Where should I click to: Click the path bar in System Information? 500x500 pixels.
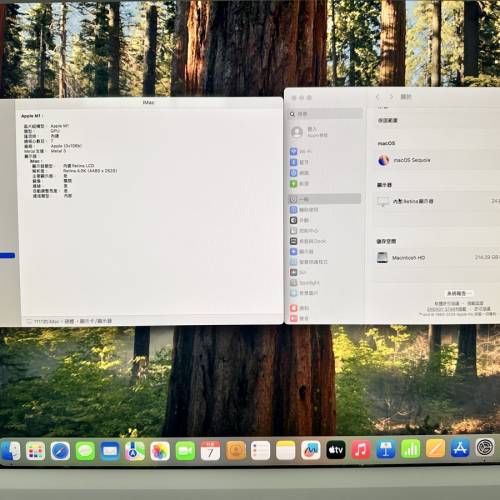click(x=152, y=321)
